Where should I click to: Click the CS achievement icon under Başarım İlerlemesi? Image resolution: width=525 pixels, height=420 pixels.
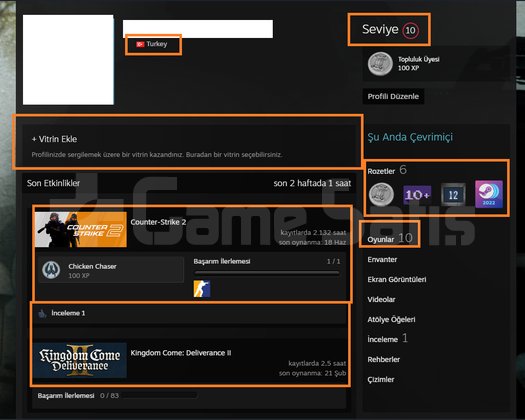[202, 289]
